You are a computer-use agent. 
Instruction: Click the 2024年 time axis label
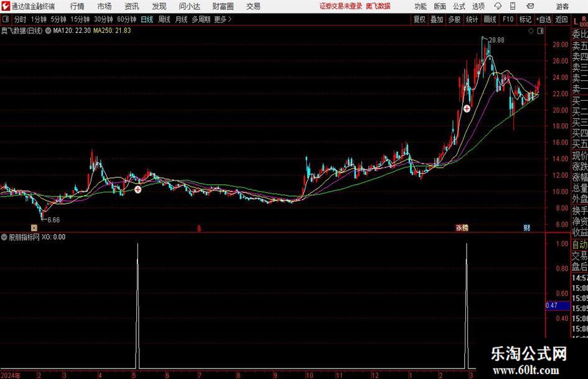tap(11, 375)
